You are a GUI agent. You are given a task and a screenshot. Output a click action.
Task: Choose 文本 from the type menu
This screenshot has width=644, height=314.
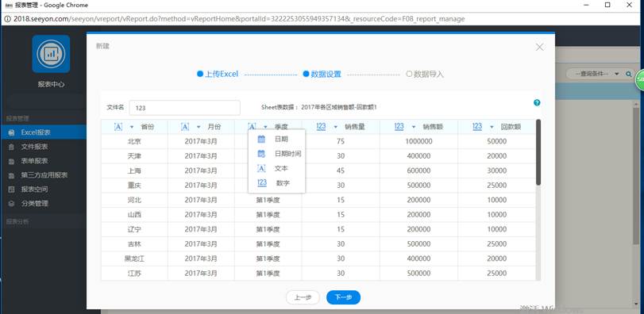click(x=277, y=168)
